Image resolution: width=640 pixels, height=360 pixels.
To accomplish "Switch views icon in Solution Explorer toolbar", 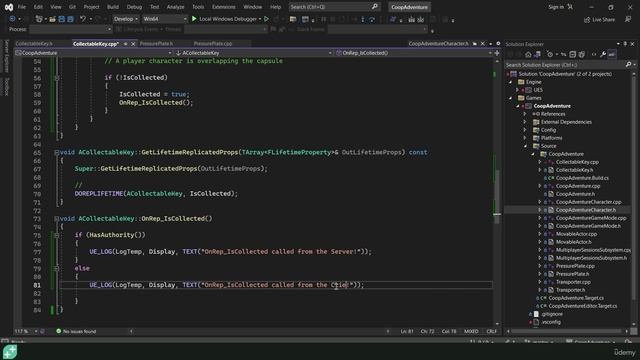I will coord(537,54).
